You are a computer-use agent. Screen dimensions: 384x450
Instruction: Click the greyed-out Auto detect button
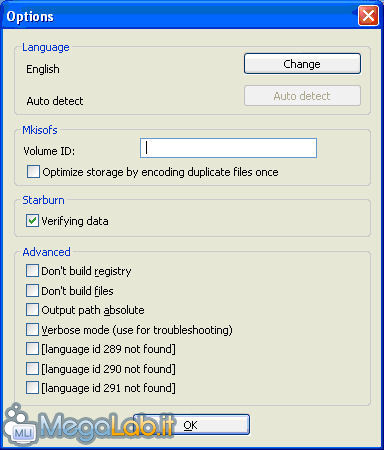[x=302, y=96]
